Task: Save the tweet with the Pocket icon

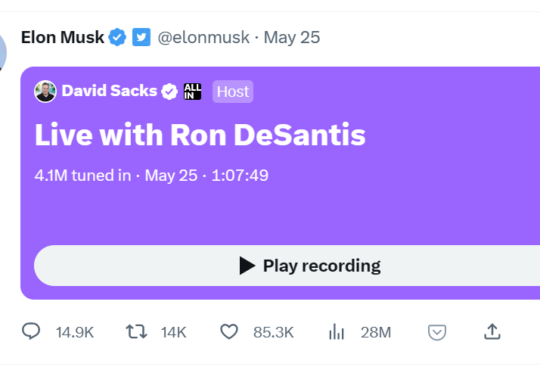Action: point(437,332)
